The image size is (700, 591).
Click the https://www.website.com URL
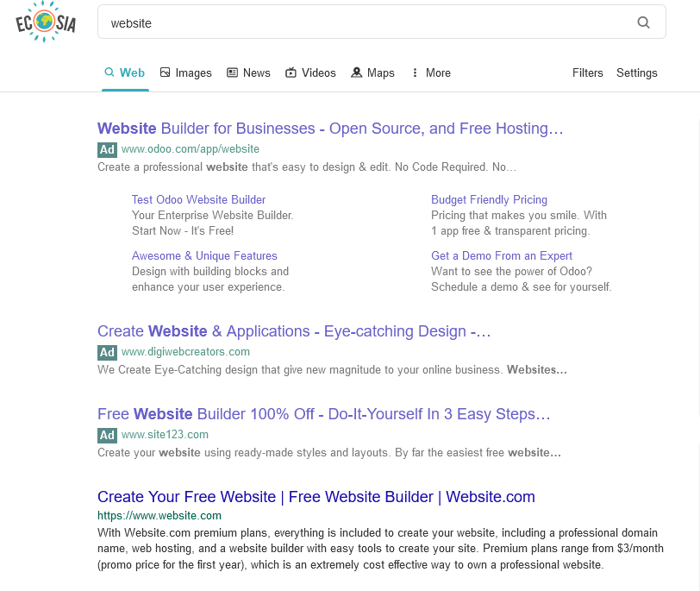159,515
